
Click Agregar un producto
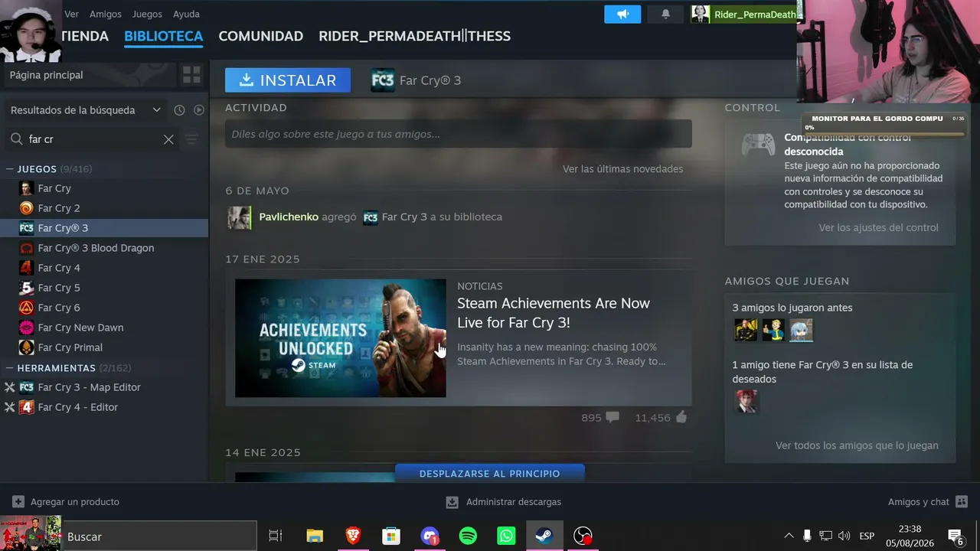pos(66,502)
